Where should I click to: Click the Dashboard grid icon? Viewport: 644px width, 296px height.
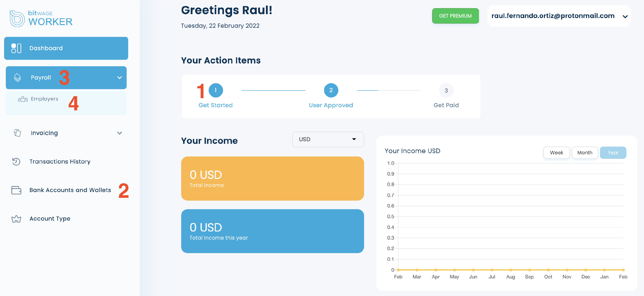click(x=16, y=48)
